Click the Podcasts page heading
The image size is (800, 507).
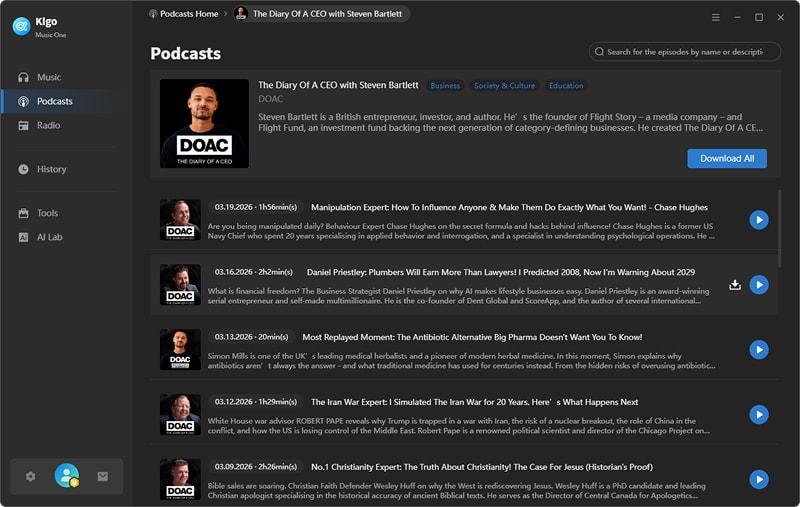tap(185, 54)
